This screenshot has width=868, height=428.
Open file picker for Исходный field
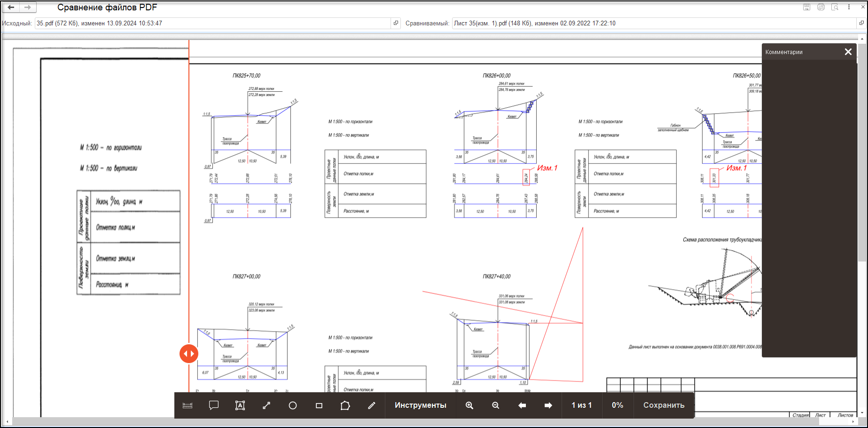(x=396, y=23)
